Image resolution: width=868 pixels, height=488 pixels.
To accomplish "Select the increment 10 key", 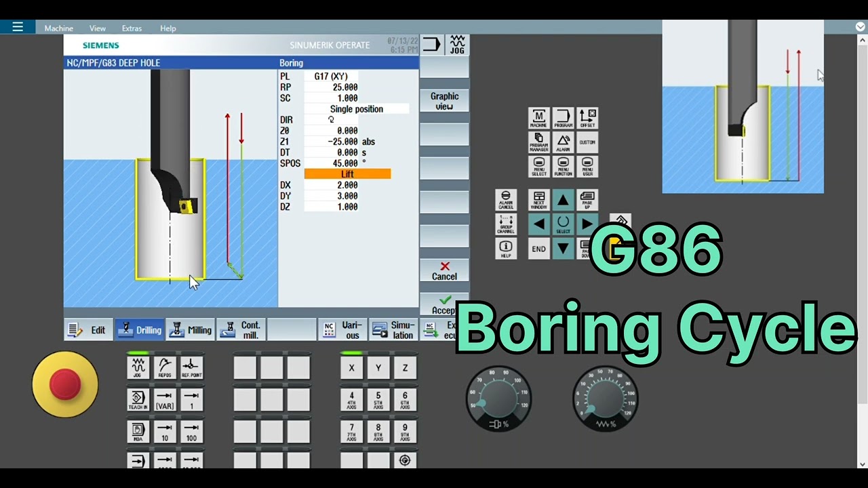I will (x=165, y=432).
